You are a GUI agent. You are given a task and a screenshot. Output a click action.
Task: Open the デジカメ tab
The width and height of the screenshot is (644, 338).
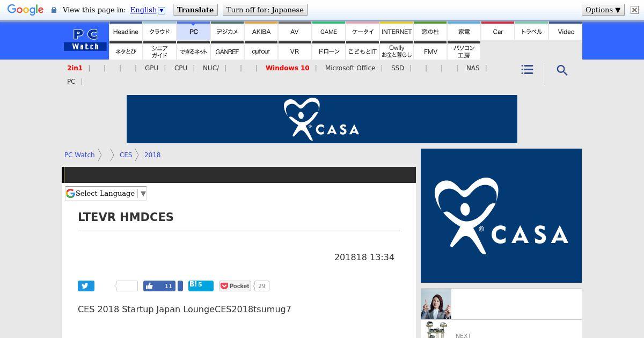(227, 31)
